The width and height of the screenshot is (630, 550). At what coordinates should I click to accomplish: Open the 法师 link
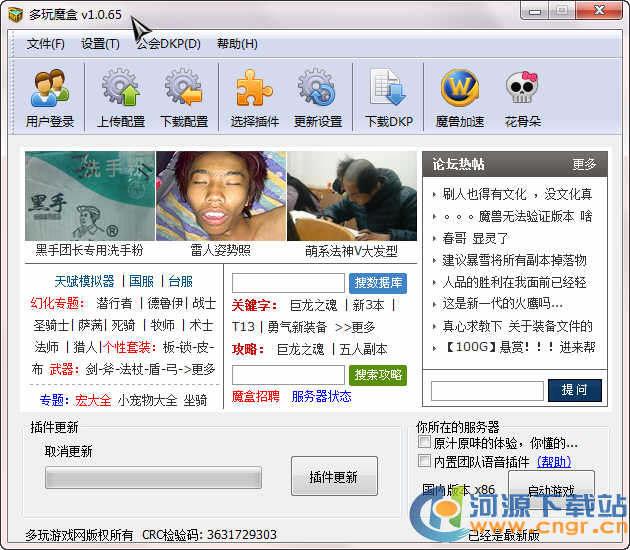pos(47,347)
